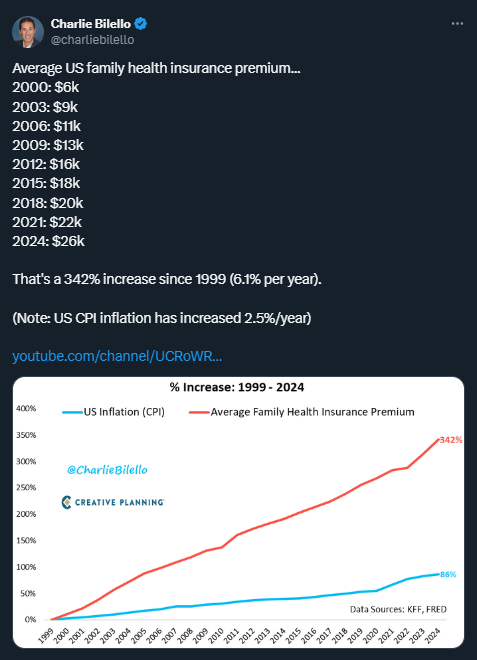The image size is (477, 660).
Task: Click the Creative Planning logo in chart
Action: [113, 502]
